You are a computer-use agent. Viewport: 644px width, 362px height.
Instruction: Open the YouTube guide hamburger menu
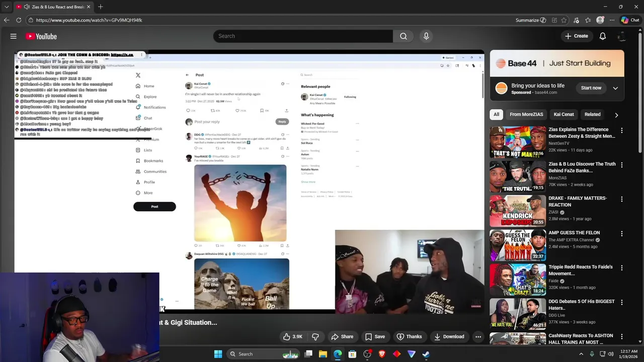pyautogui.click(x=14, y=36)
